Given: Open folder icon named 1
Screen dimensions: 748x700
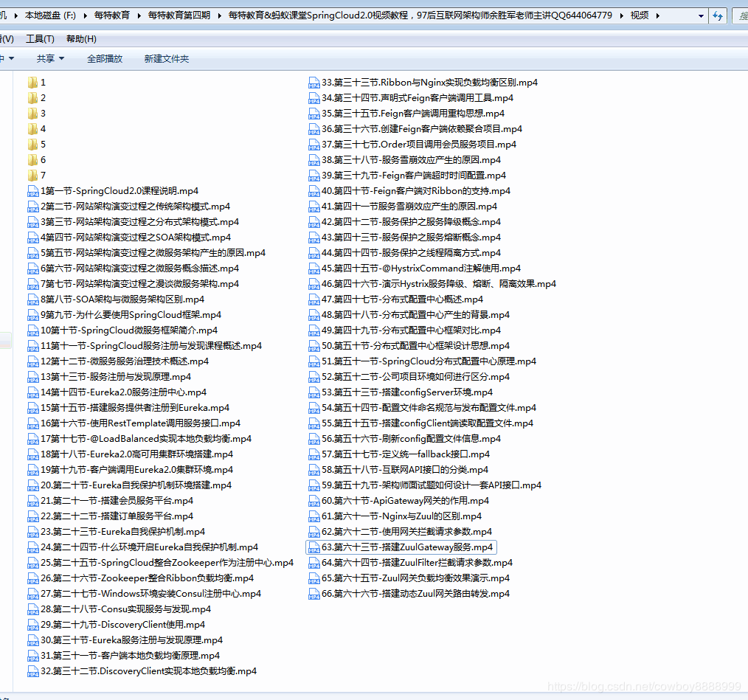Looking at the screenshot, I should pyautogui.click(x=32, y=83).
